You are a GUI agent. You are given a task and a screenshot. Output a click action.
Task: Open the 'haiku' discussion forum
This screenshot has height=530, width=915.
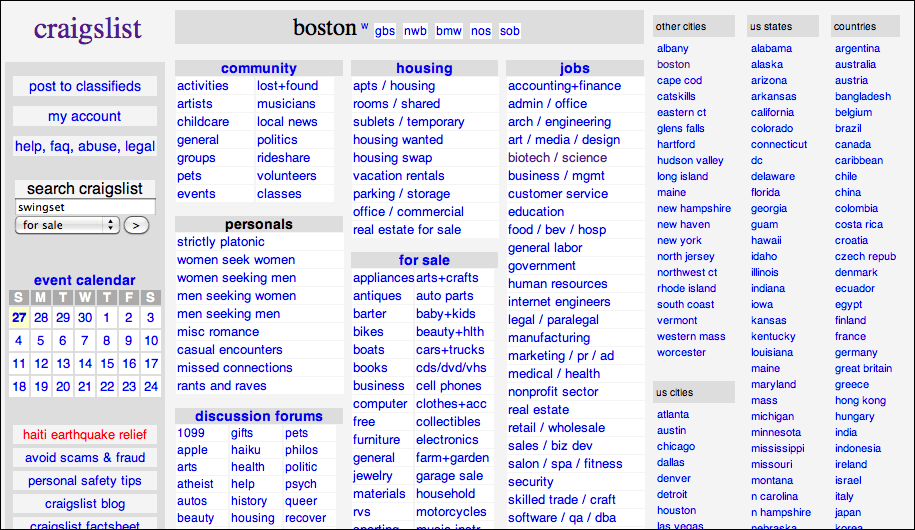[x=246, y=450]
